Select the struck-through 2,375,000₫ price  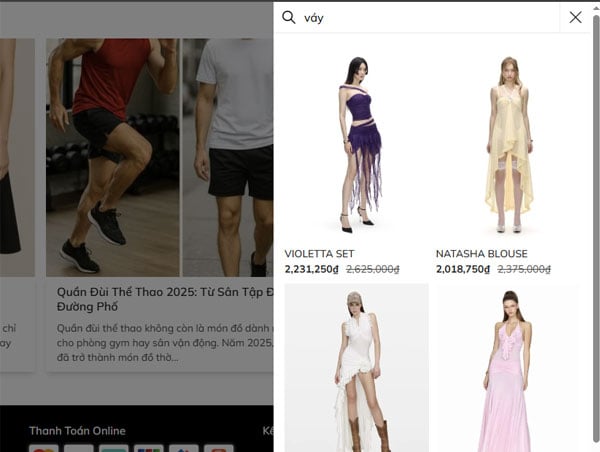[x=524, y=269]
